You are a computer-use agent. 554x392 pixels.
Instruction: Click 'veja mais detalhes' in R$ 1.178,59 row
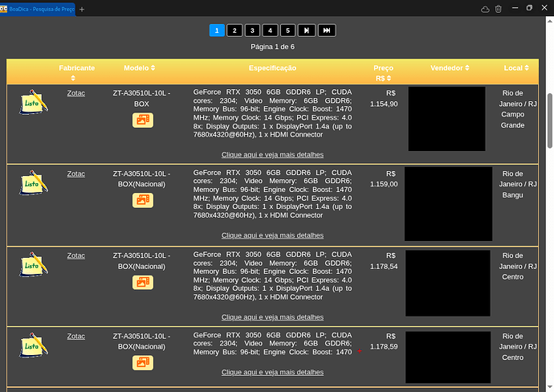[272, 372]
